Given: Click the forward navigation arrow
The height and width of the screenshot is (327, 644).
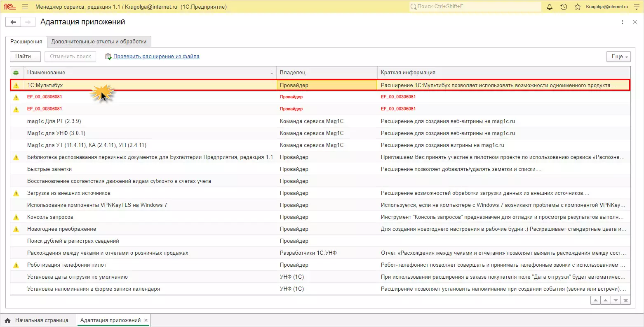Looking at the screenshot, I should tap(28, 22).
